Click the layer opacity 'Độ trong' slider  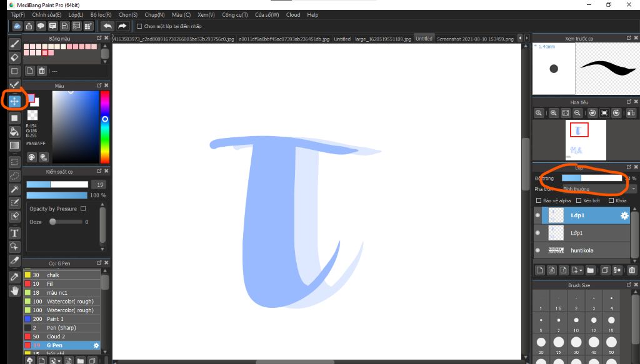(x=592, y=178)
